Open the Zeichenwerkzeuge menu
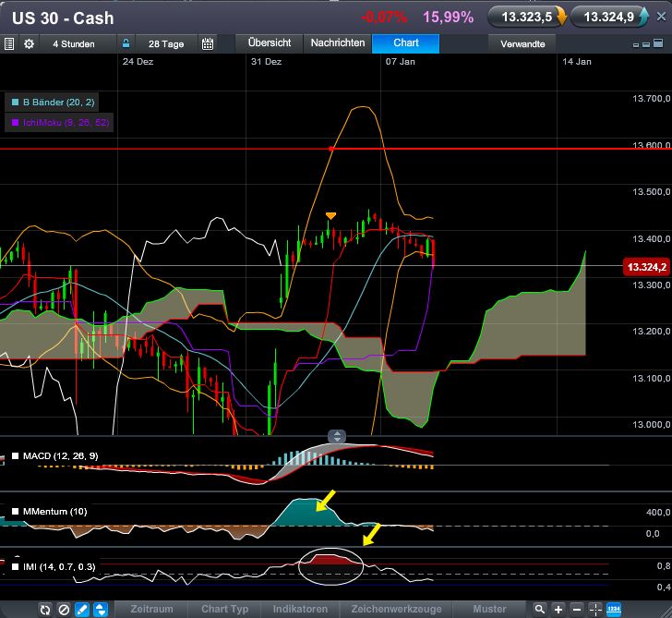The image size is (672, 618). pyautogui.click(x=396, y=609)
